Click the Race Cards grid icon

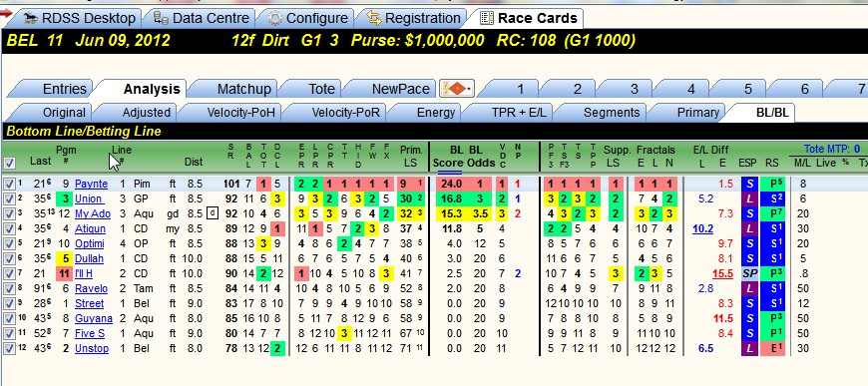coord(487,18)
